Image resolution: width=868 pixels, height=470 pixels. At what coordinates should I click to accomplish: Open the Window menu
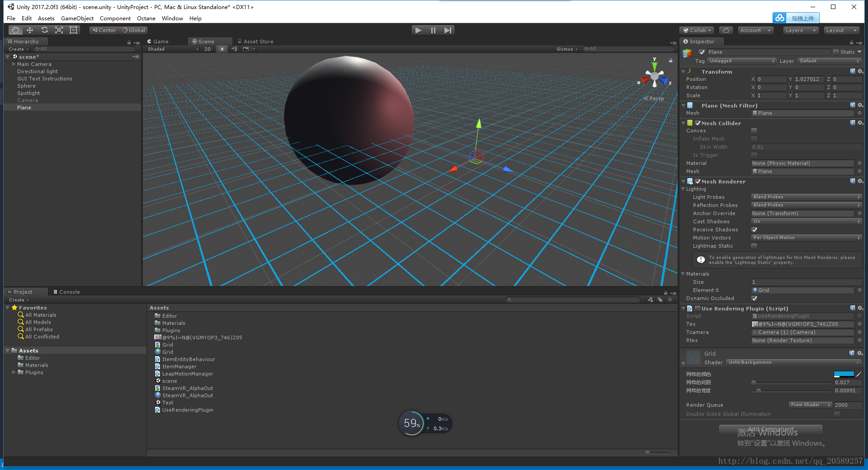(172, 19)
